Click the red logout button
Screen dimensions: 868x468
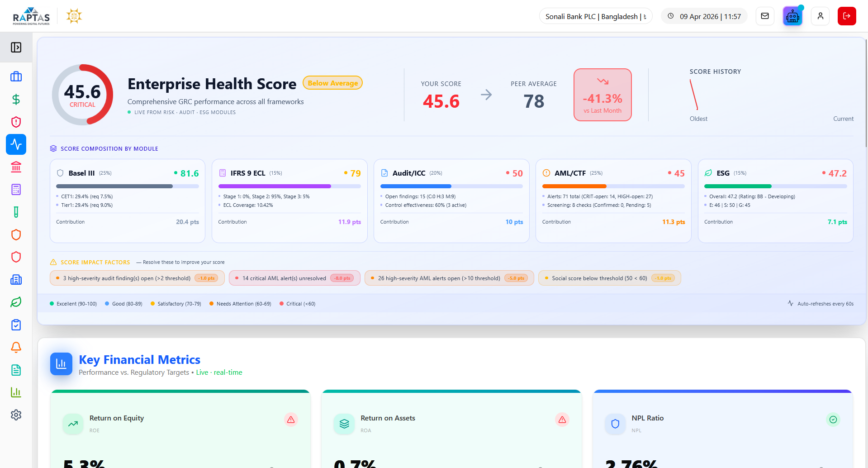847,16
